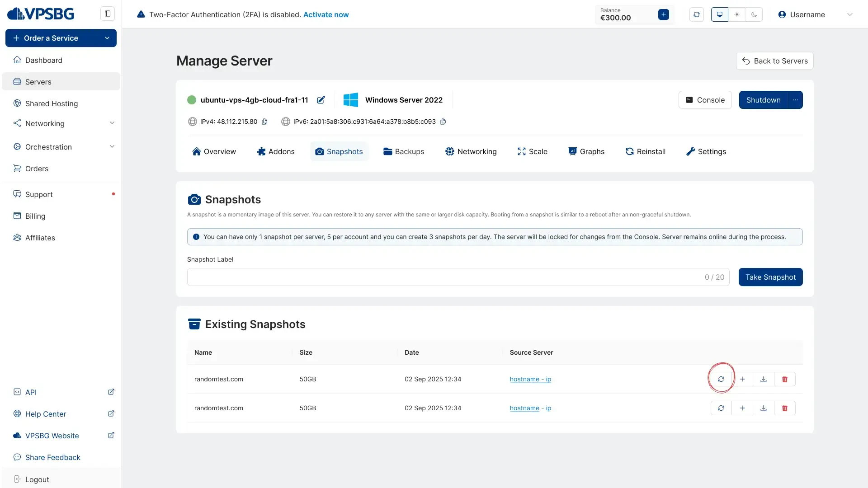
Task: Copy the IPv6 address
Action: tap(443, 122)
